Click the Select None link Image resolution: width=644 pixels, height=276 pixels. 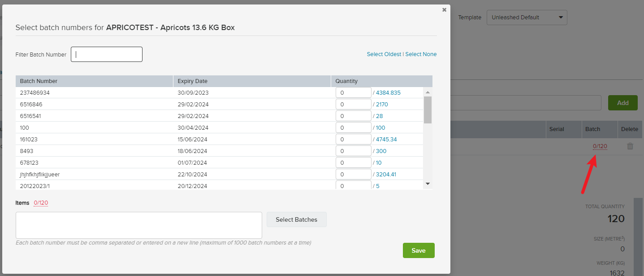[x=421, y=54]
